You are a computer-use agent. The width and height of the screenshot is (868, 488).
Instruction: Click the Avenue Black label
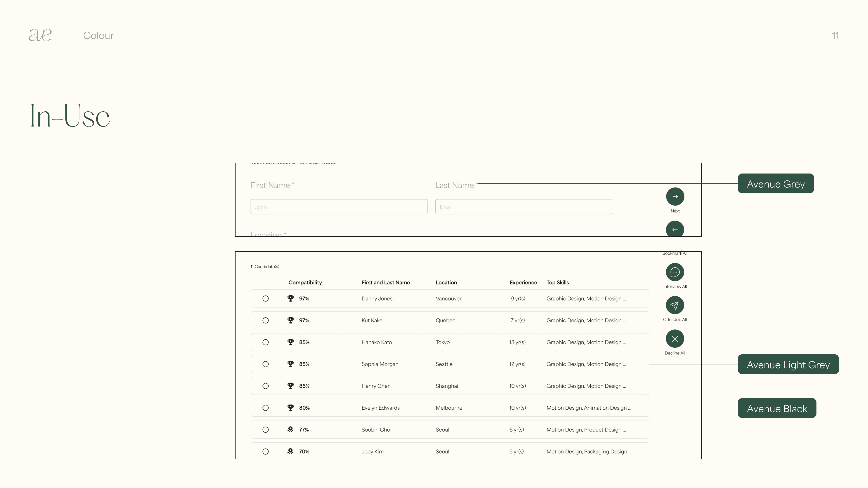pyautogui.click(x=777, y=408)
